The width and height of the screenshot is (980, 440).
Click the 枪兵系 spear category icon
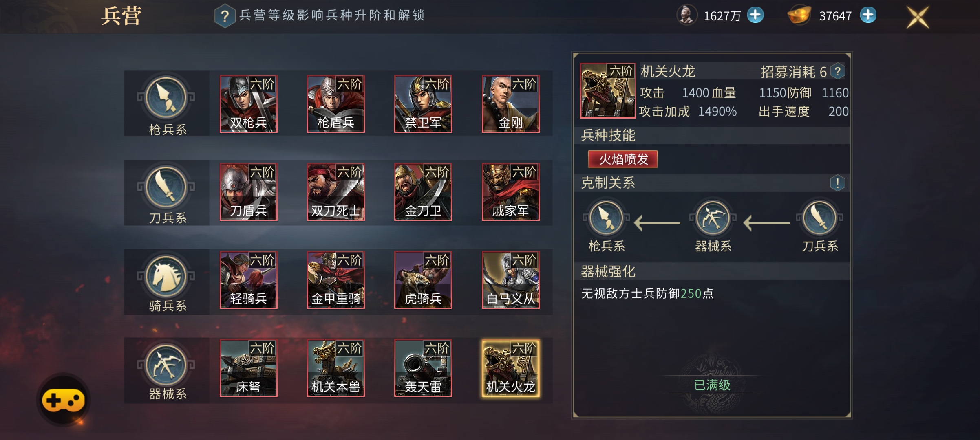point(166,98)
